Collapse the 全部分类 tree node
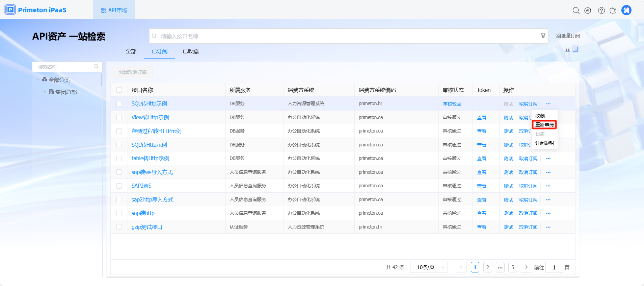This screenshot has width=644, height=286. [x=38, y=80]
